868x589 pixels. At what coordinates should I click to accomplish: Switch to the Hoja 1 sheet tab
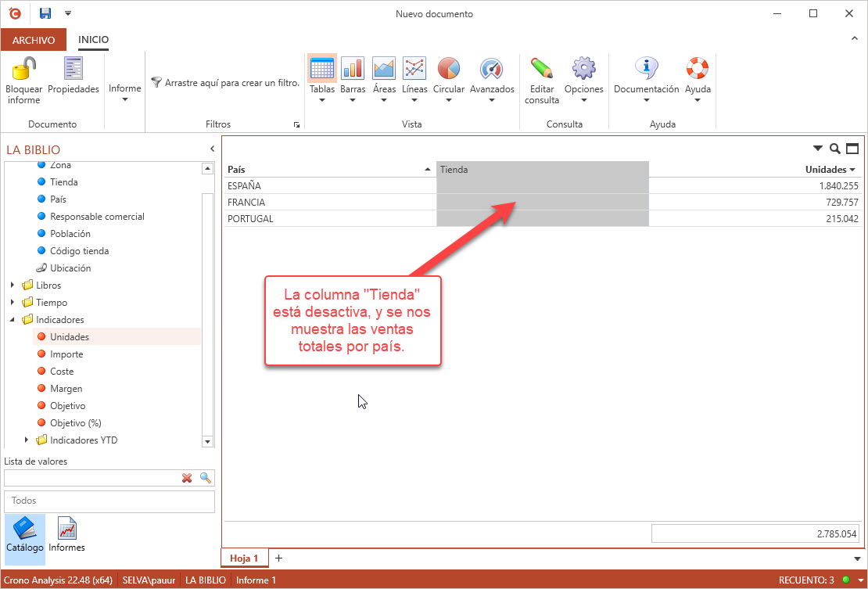[x=245, y=558]
